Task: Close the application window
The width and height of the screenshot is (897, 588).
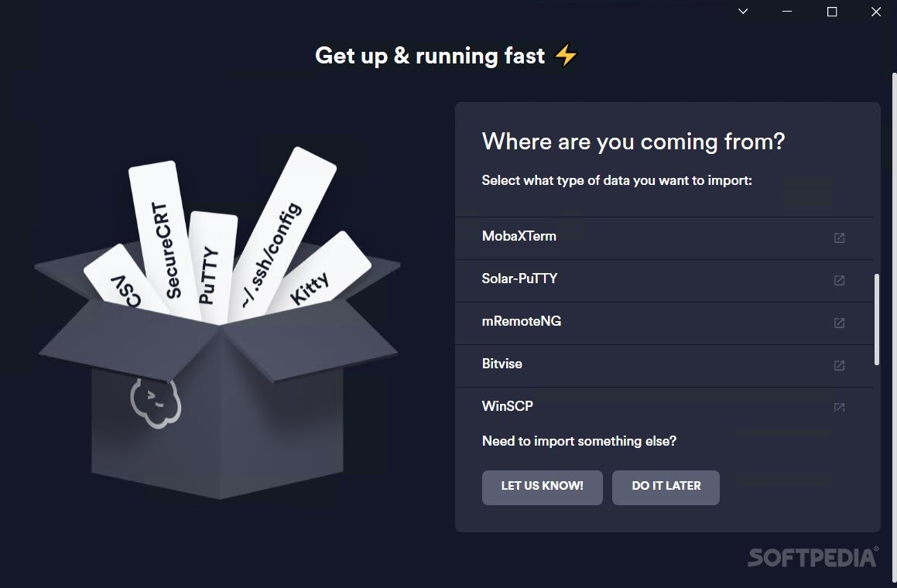Action: (876, 12)
